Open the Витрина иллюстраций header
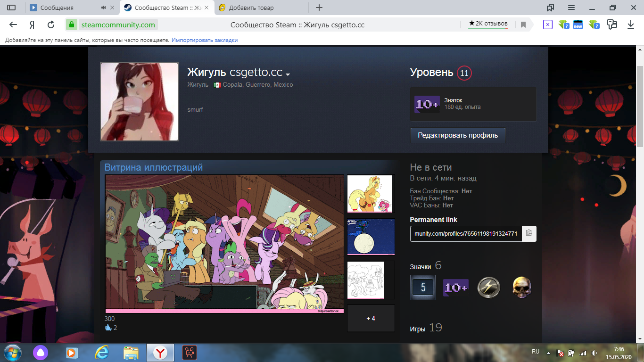 [x=154, y=167]
